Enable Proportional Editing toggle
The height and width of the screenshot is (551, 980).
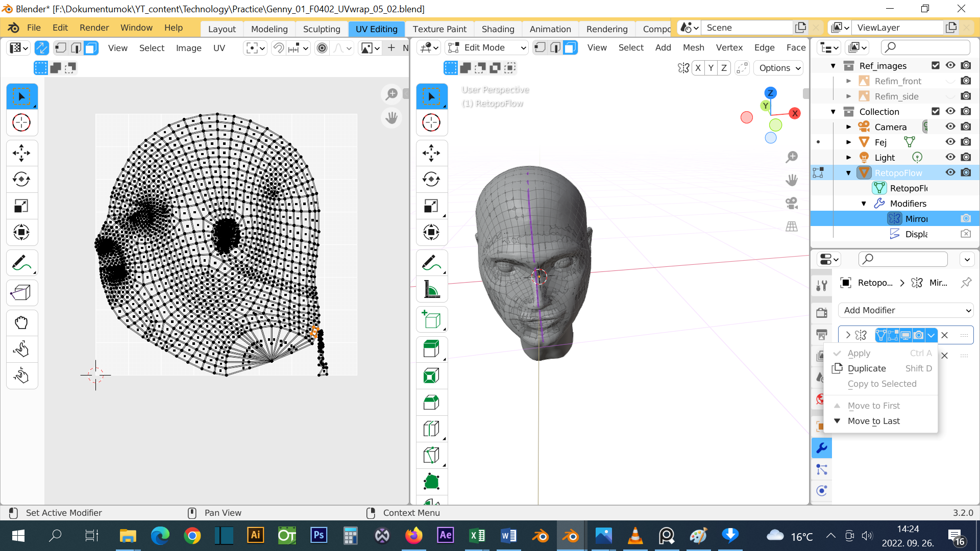pos(322,47)
